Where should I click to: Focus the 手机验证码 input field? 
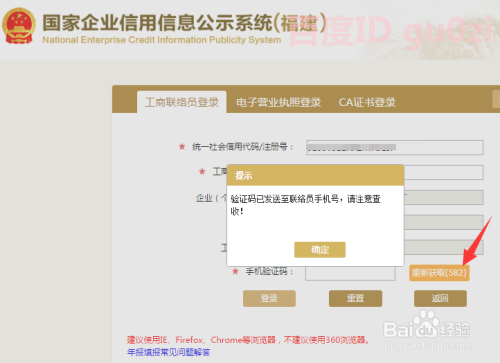(x=350, y=273)
